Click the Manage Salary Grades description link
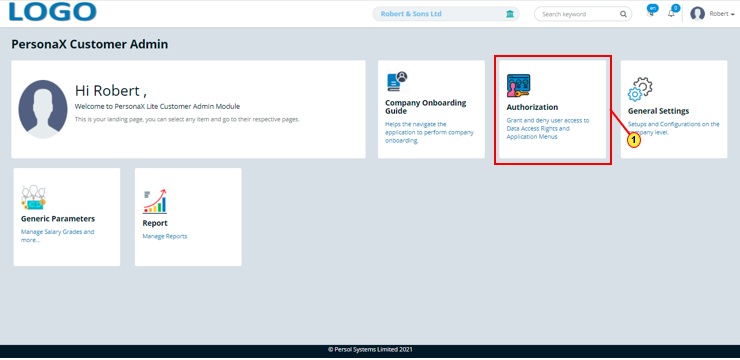The image size is (740, 360). coord(58,236)
